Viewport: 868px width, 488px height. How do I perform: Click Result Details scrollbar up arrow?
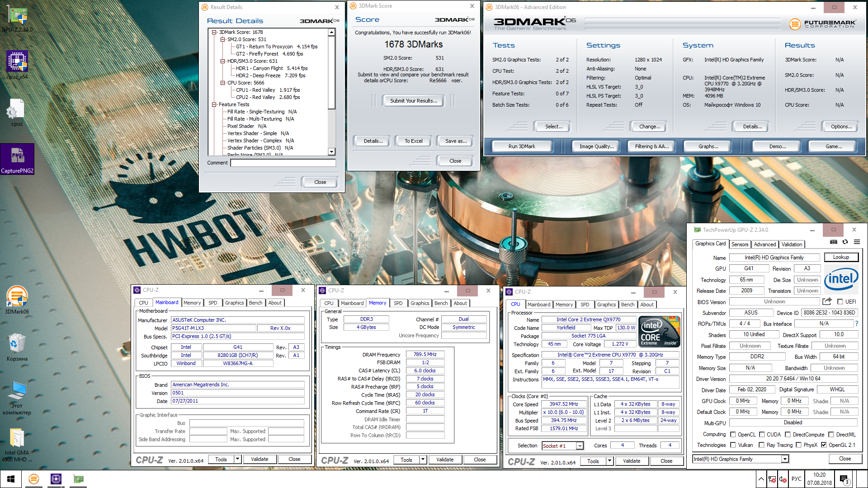pyautogui.click(x=332, y=32)
